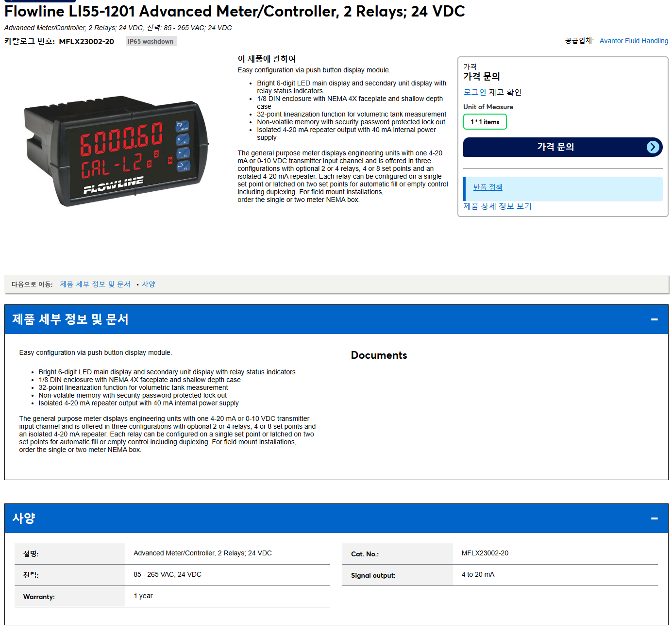Click the IP65 washdown badge
The height and width of the screenshot is (635, 672).
tap(151, 41)
